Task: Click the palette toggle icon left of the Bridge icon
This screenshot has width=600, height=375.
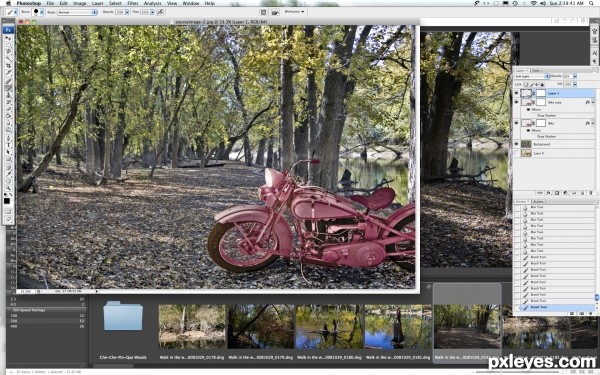Action: [263, 12]
